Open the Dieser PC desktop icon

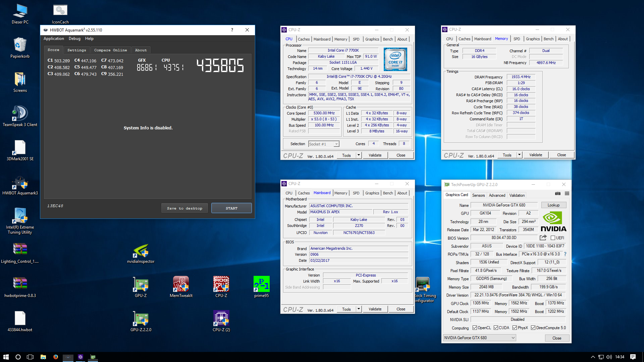pos(20,14)
